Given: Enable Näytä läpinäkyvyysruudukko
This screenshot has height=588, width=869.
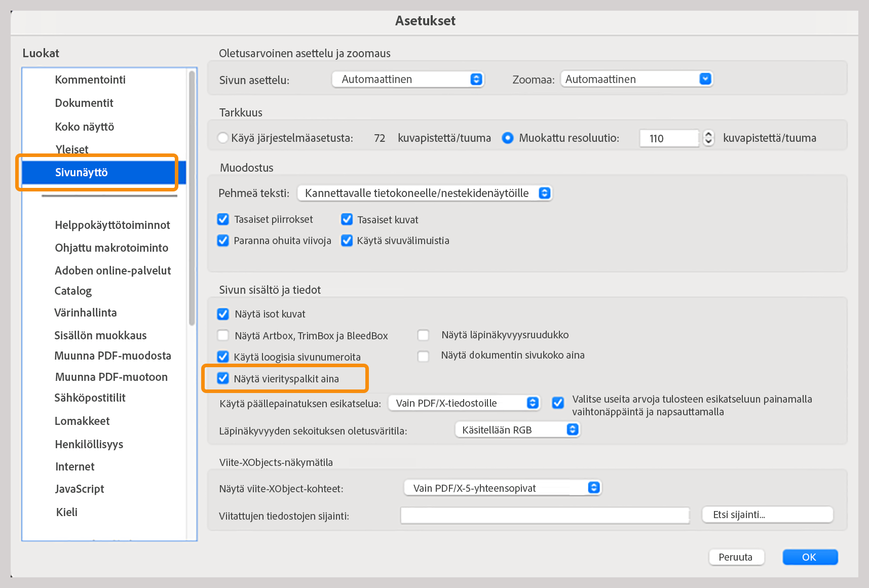Looking at the screenshot, I should click(423, 335).
